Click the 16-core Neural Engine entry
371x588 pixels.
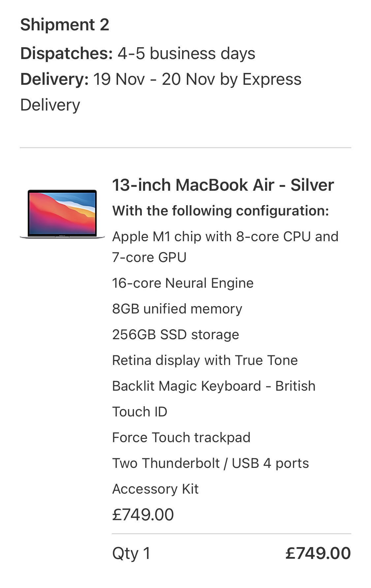coord(183,283)
